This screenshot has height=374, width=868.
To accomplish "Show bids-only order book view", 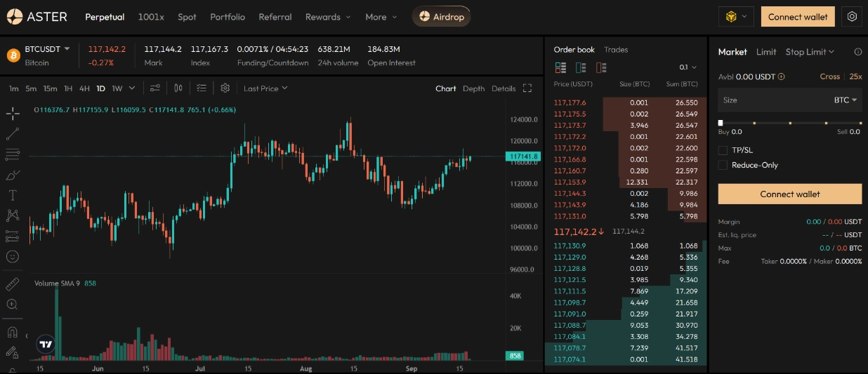I will [x=581, y=68].
